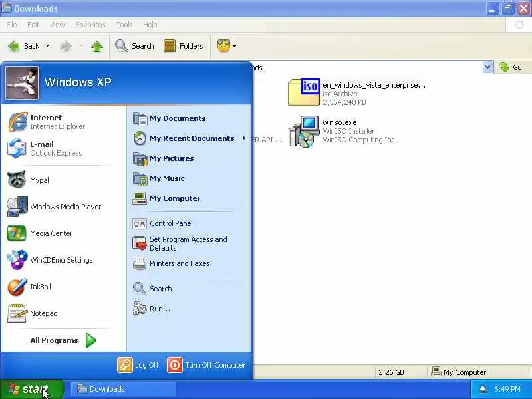Screen dimensions: 532x399
Task: Open the Tools menu
Action: tap(124, 25)
